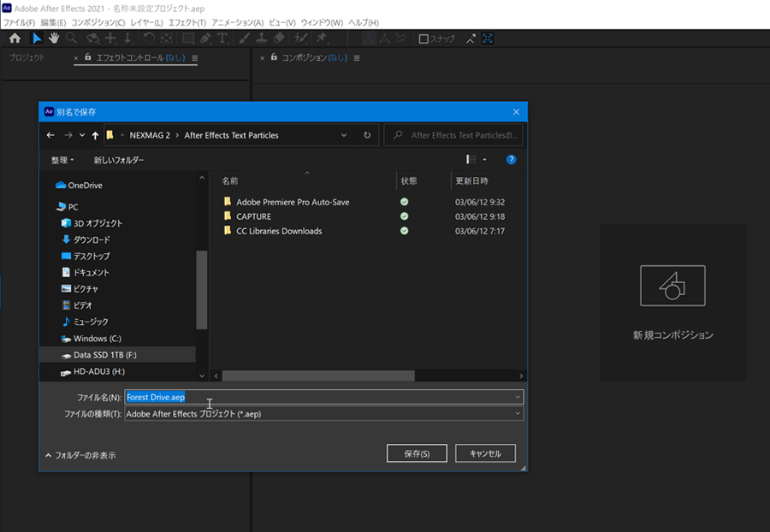The image size is (770, 532).
Task: Click the folder search field
Action: (x=453, y=135)
